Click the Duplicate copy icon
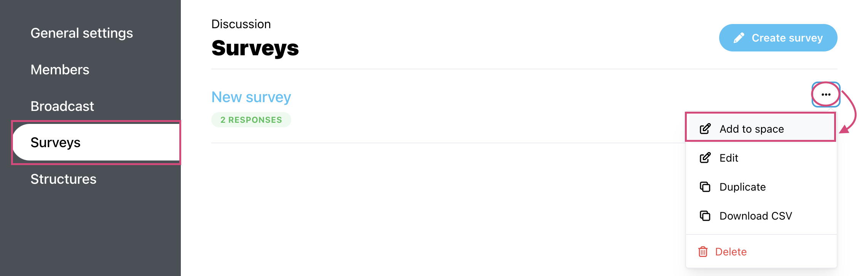This screenshot has height=276, width=868. tap(705, 187)
